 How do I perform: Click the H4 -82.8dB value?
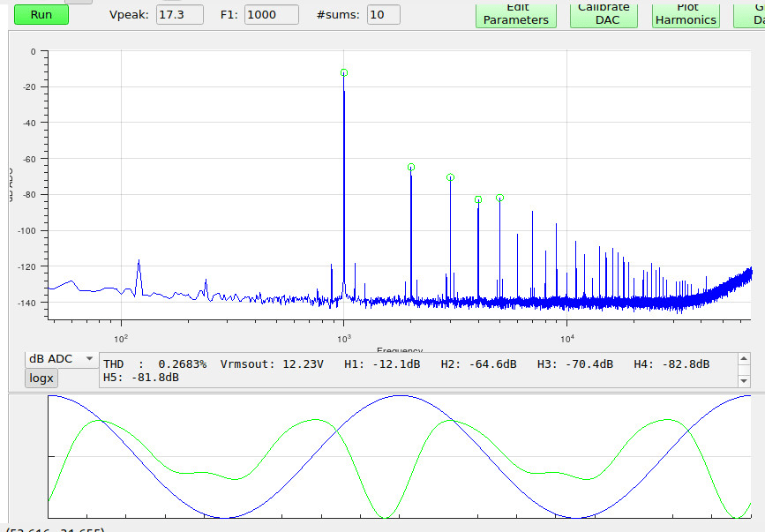coord(671,364)
